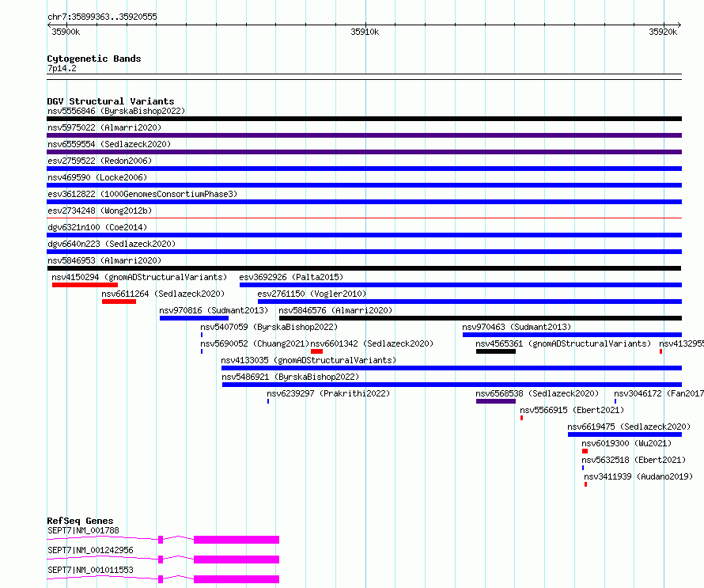The width and height of the screenshot is (704, 588).
Task: Click the nsv5556846 (ByrskaBishop2022) variant label
Action: point(116,111)
